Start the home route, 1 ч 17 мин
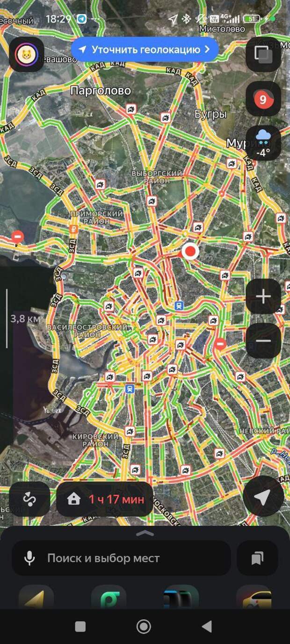Screen dimensions: 290x644 tap(105, 499)
